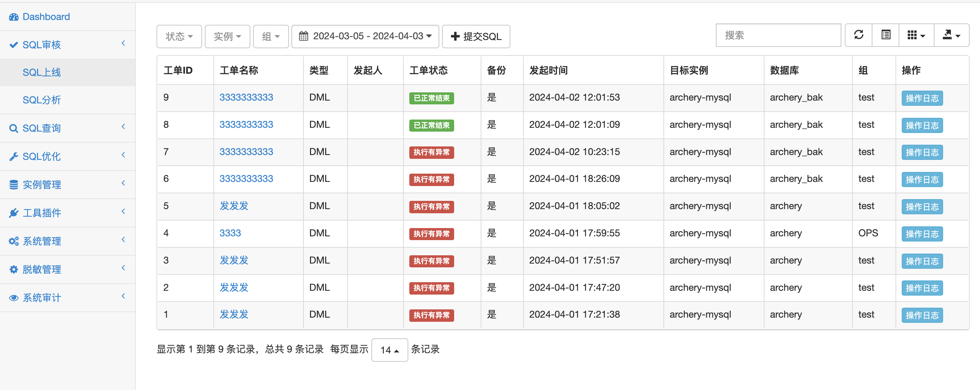Click the 提交SQL button
Image resolution: width=980 pixels, height=390 pixels.
coord(476,37)
